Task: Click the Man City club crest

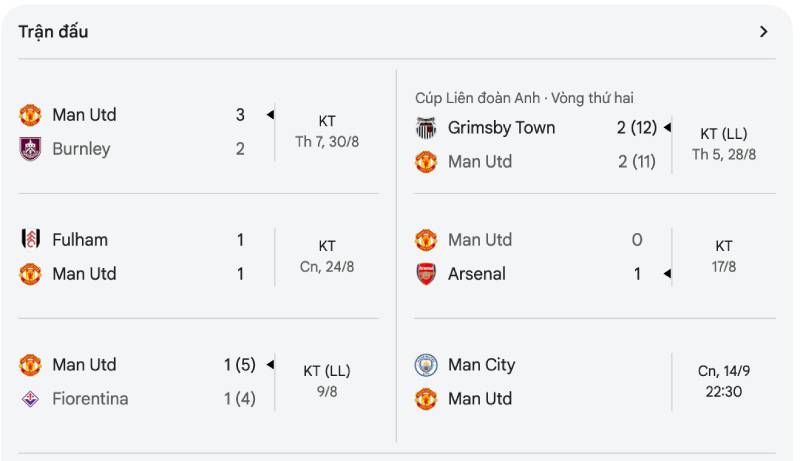Action: click(427, 365)
